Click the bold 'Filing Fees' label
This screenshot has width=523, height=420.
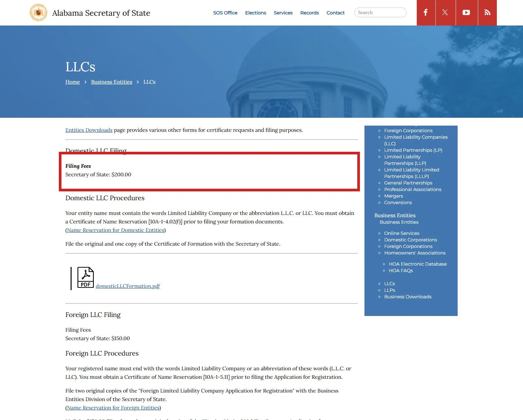click(78, 166)
